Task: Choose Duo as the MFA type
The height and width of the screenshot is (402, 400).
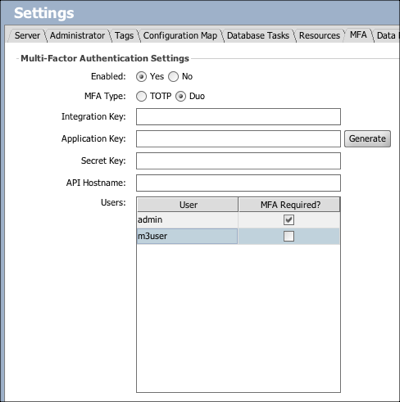Action: pos(181,96)
